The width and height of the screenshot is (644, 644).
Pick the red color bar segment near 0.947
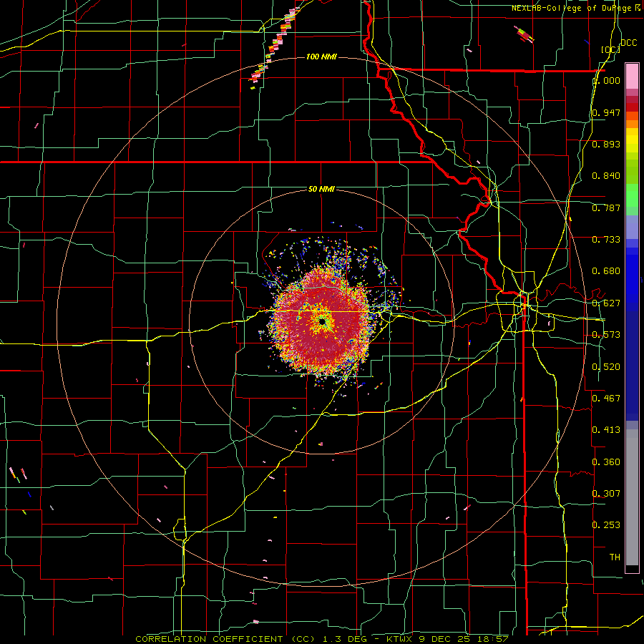(632, 107)
